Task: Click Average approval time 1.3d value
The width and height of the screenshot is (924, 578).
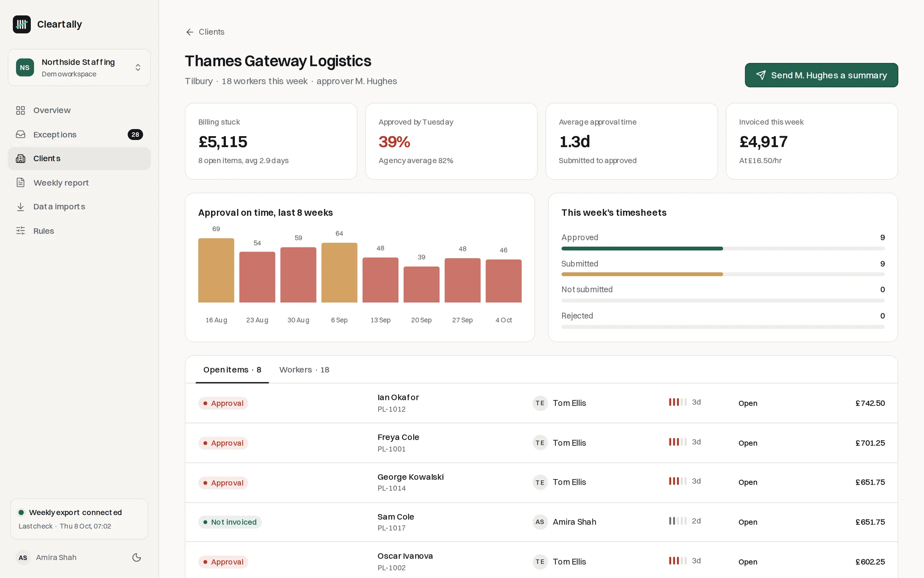Action: (575, 142)
